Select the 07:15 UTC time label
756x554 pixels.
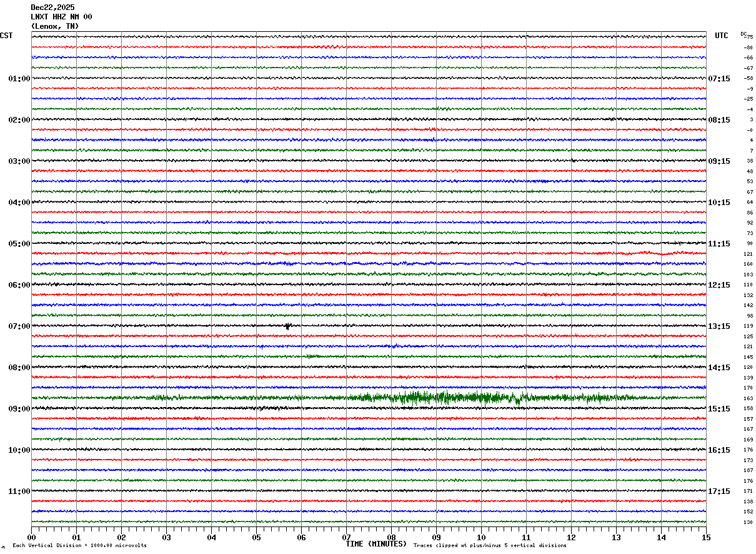click(x=719, y=79)
